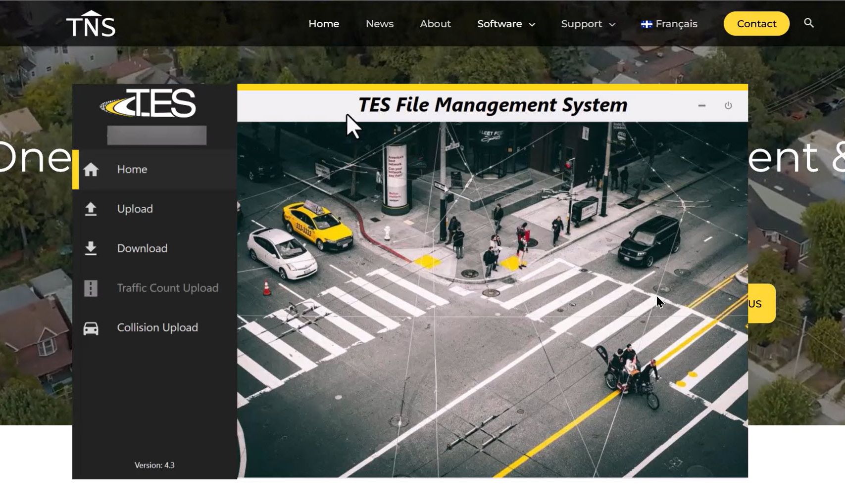
Task: Click the gray field under TES logo
Action: [156, 136]
